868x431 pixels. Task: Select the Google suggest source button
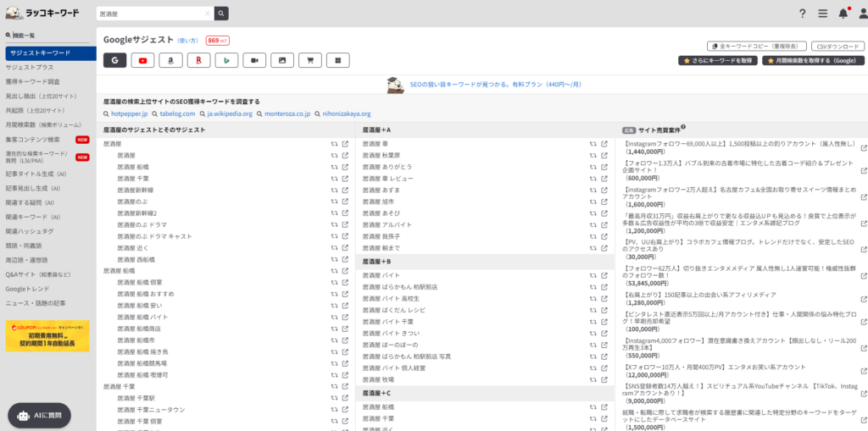pyautogui.click(x=115, y=60)
